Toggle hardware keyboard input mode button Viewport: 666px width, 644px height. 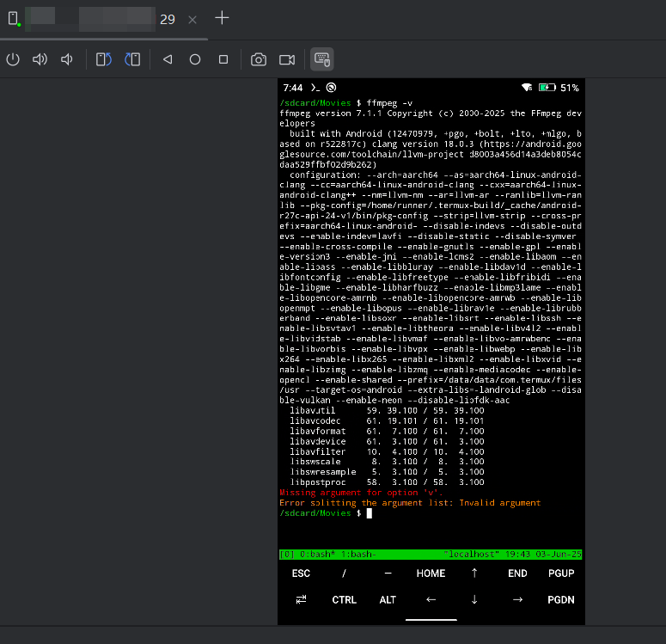(322, 59)
